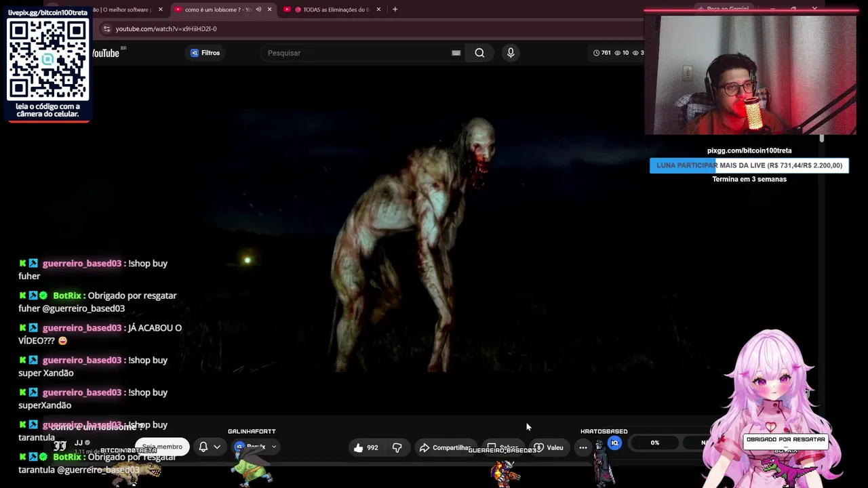Expand the notification options chevron
The image size is (868, 488).
[x=217, y=447]
